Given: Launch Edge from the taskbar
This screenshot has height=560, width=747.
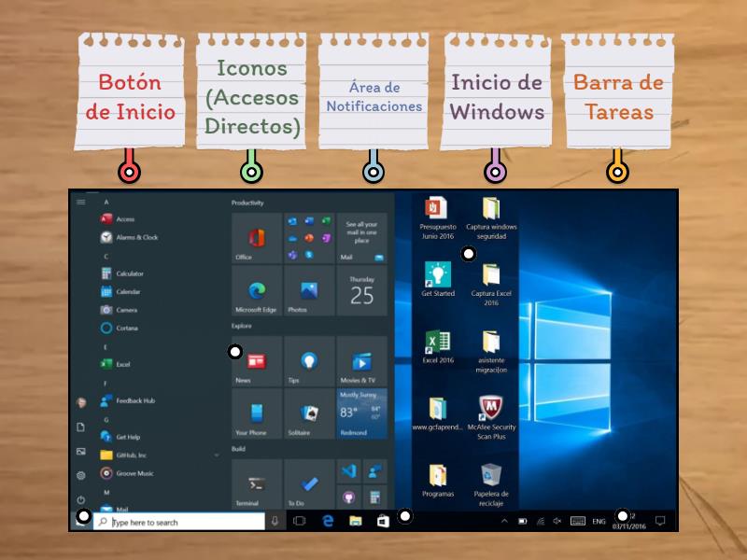Looking at the screenshot, I should click(x=328, y=521).
